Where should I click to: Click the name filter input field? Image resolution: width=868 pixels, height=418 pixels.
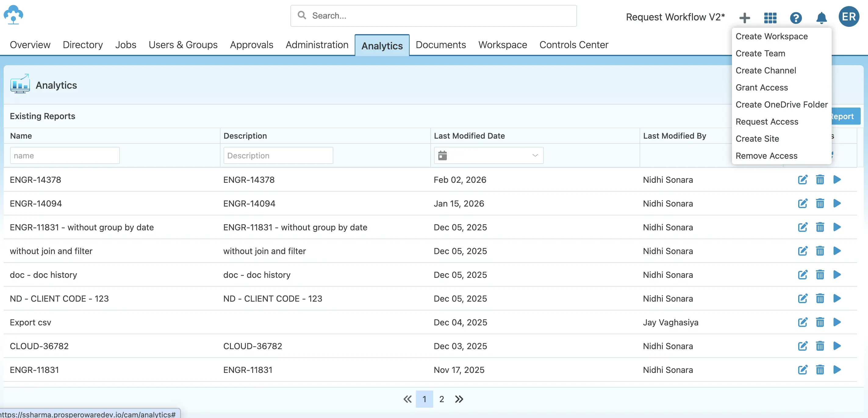point(65,155)
